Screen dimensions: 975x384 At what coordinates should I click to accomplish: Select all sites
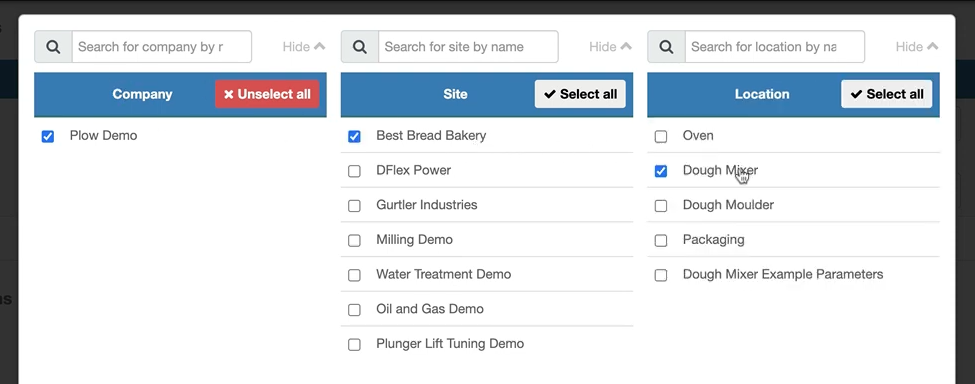tap(580, 94)
